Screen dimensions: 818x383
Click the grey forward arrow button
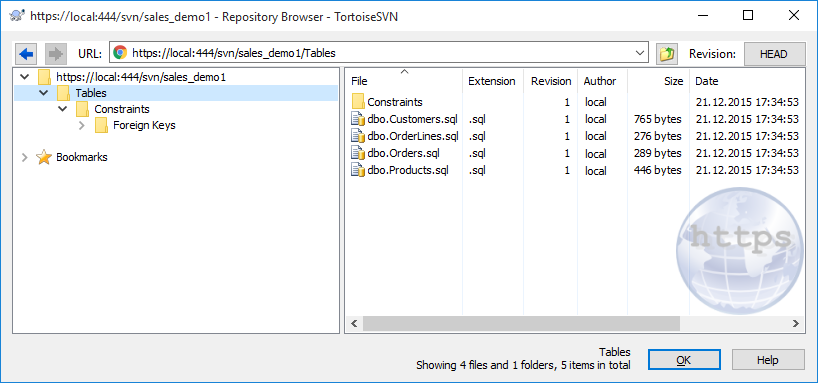pyautogui.click(x=55, y=53)
